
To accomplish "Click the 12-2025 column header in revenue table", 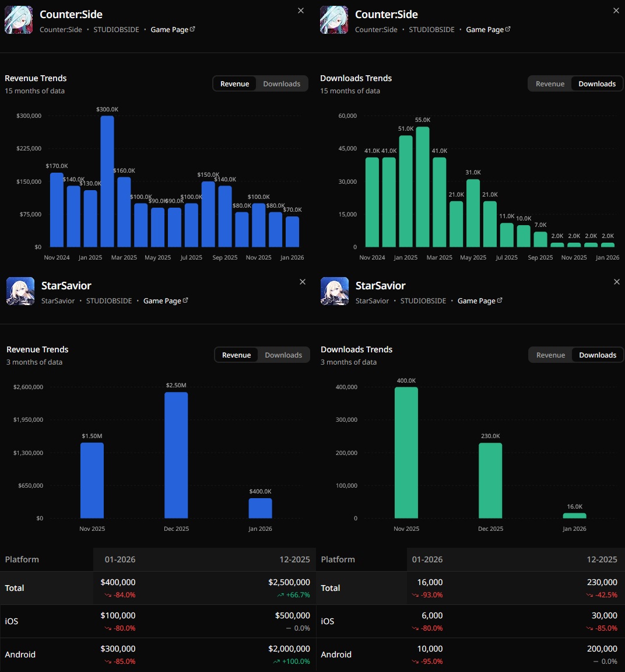I will click(x=295, y=559).
